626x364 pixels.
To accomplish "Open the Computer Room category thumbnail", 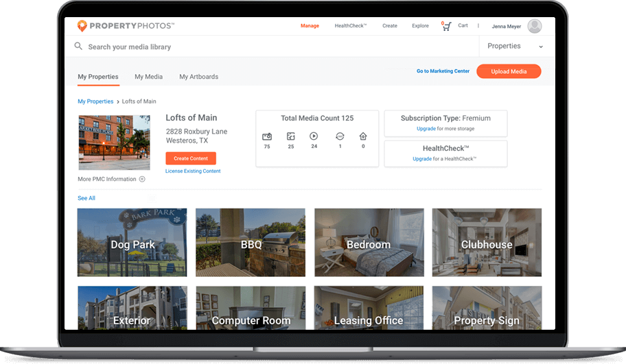I will pos(251,308).
